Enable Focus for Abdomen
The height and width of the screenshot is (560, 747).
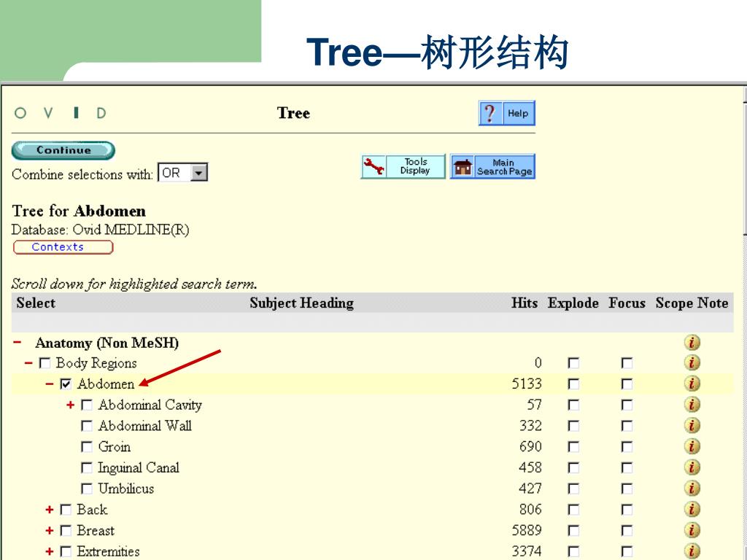[627, 384]
